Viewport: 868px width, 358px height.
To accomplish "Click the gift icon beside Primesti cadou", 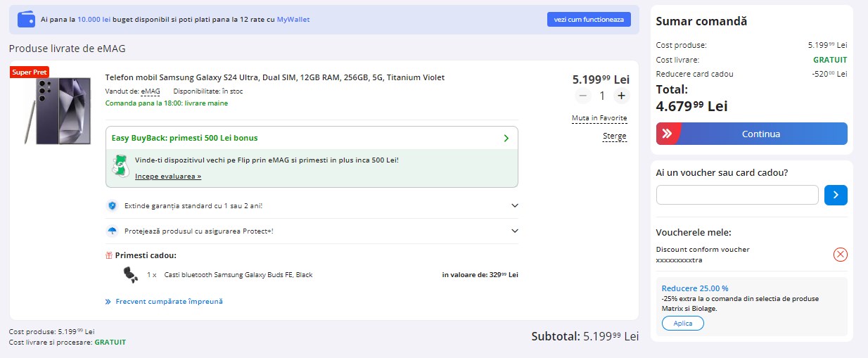I will pyautogui.click(x=109, y=255).
